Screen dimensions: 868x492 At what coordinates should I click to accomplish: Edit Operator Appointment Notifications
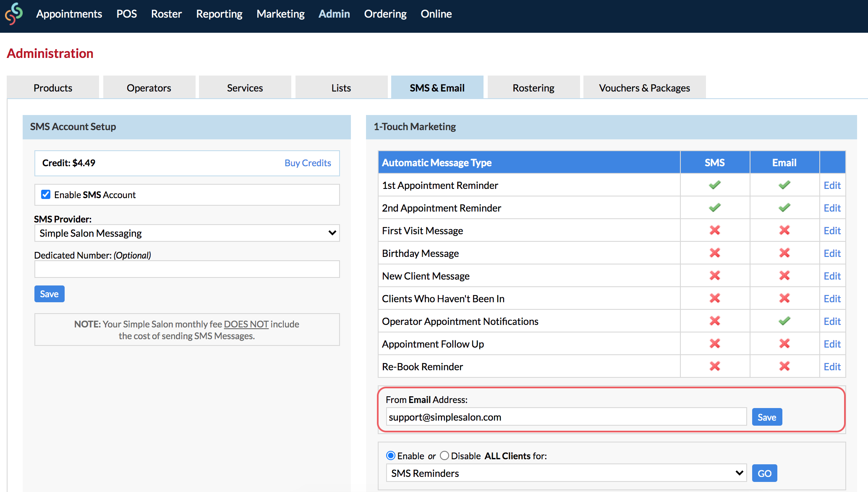(x=832, y=321)
